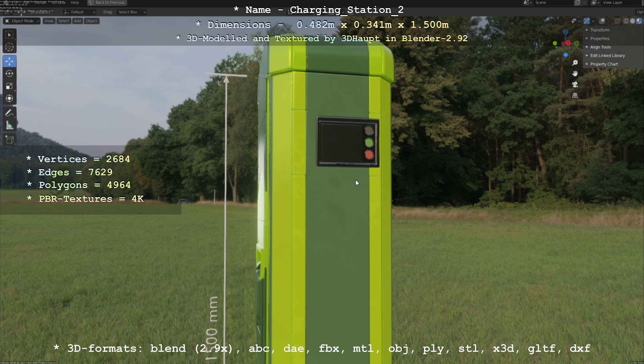The width and height of the screenshot is (644, 364).
Task: Activate the 3D Cursor tool
Action: (x=9, y=47)
